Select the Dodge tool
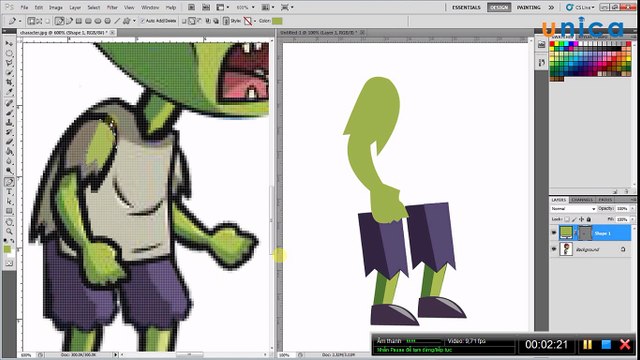This screenshot has width=640, height=360. tap(9, 171)
